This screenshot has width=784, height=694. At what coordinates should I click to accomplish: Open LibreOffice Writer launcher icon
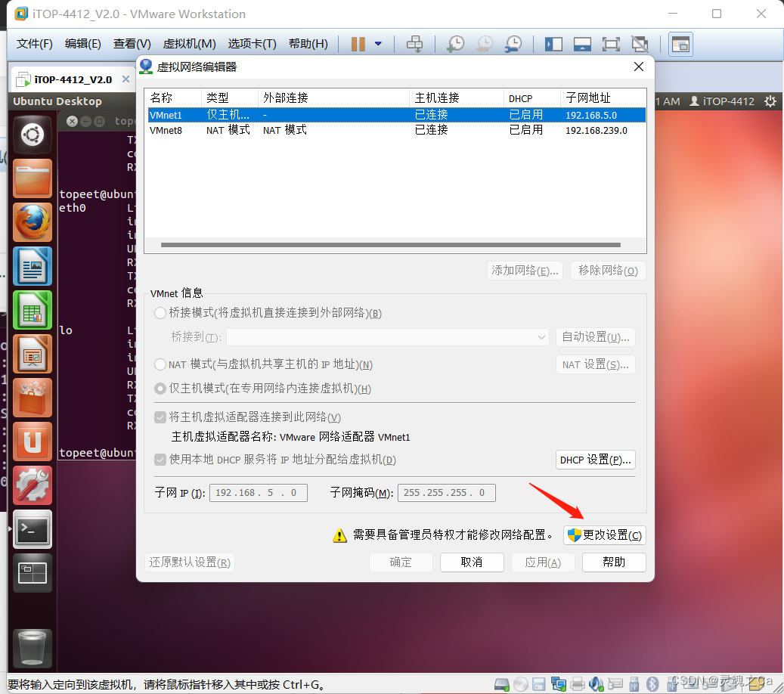[33, 267]
